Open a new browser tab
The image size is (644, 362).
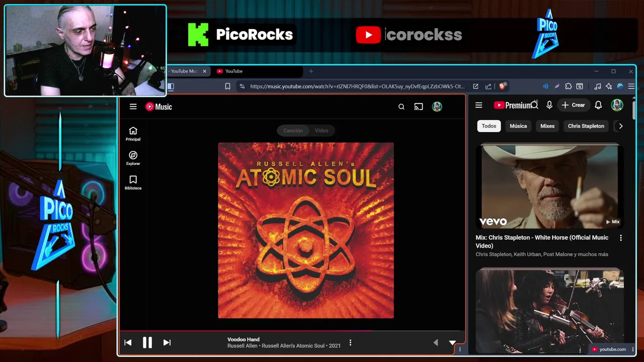311,71
